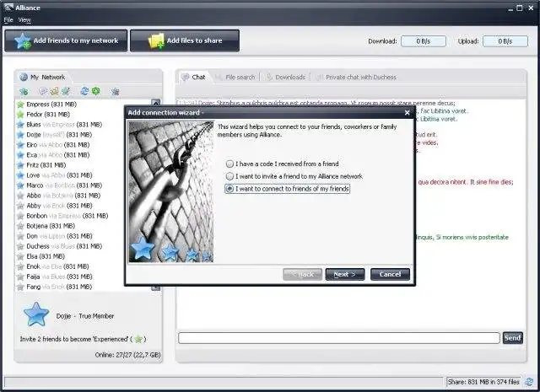Select friend 'Enok via Elsa' in the list

click(x=53, y=266)
